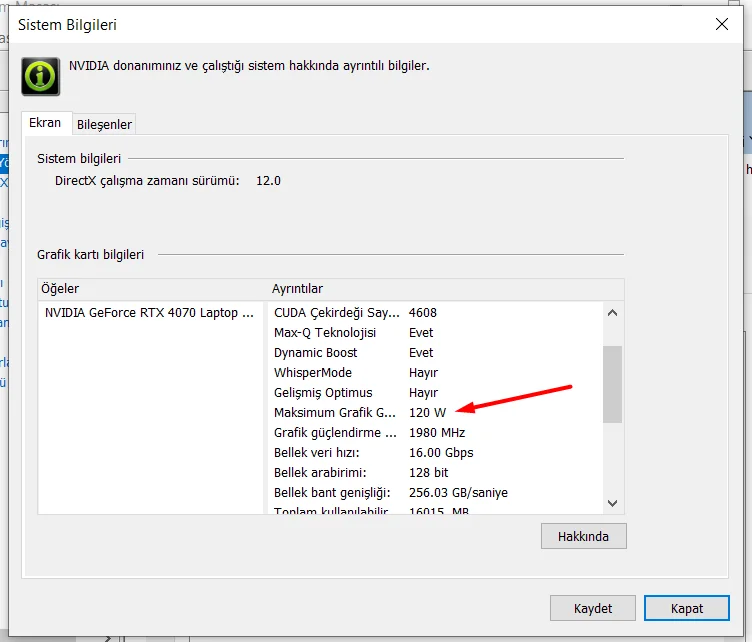Click the details list scroll up arrow
This screenshot has width=752, height=642.
612,313
